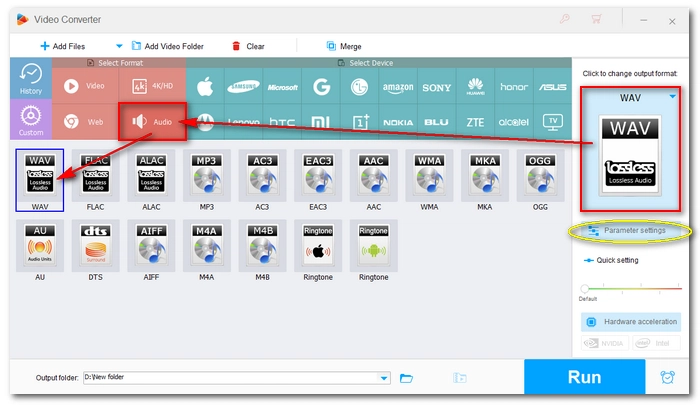This screenshot has width=700, height=405.
Task: Choose the FLAC lossless format icon
Action: coord(96,175)
